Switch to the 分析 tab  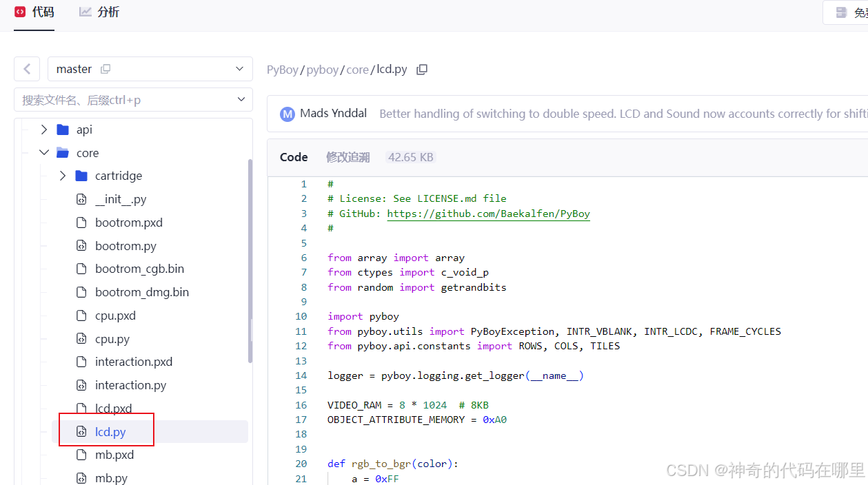pos(99,12)
